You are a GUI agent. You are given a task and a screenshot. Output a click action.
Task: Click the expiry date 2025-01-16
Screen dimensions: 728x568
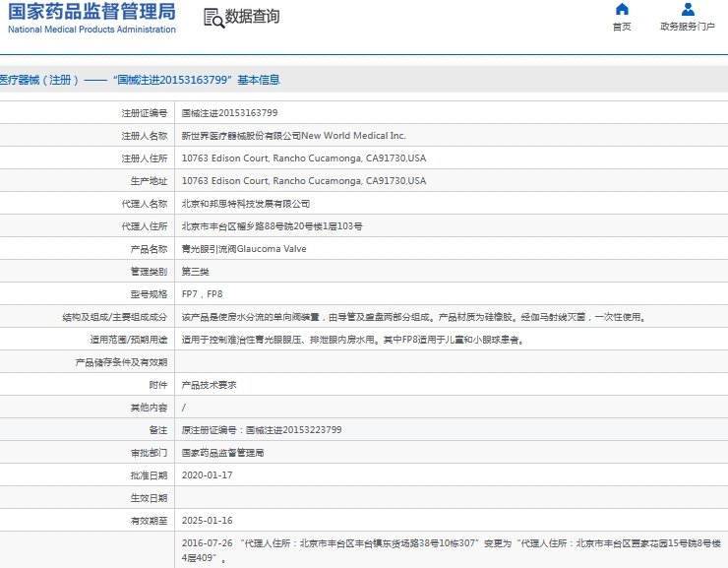point(207,521)
